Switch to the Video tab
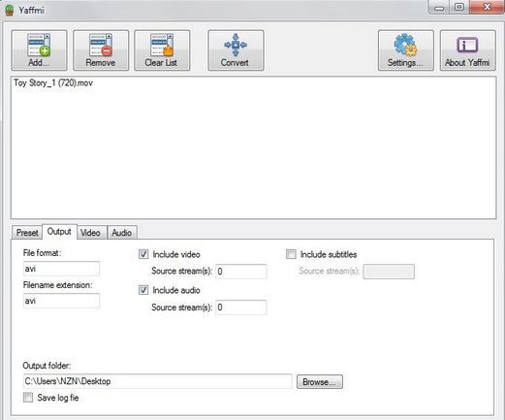 click(x=90, y=233)
